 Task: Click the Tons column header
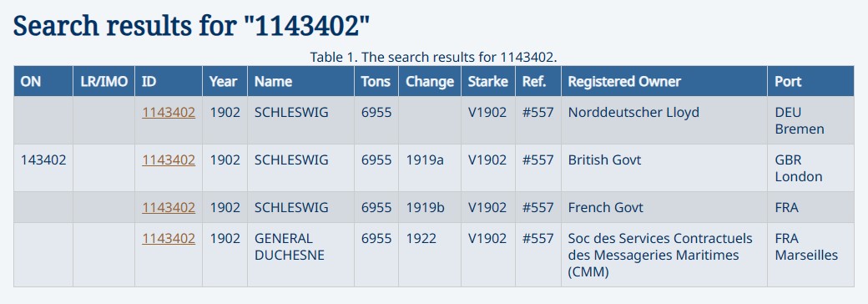coord(376,81)
